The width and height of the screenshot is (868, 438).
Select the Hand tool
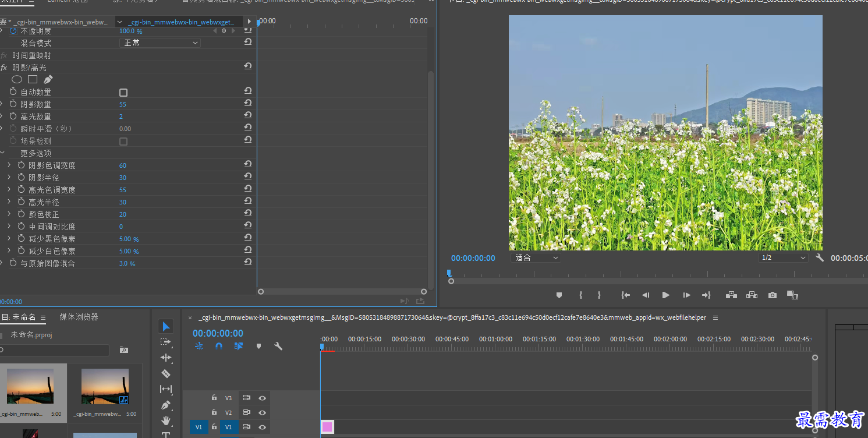(x=166, y=420)
